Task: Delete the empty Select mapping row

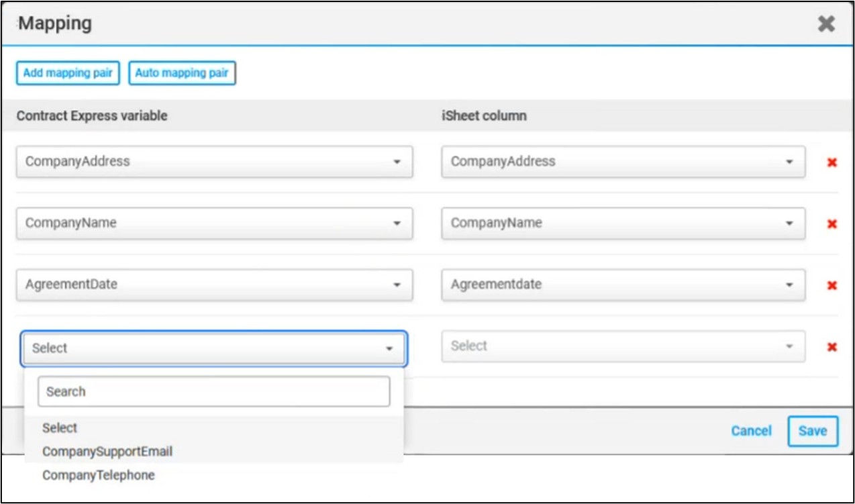Action: click(x=832, y=347)
